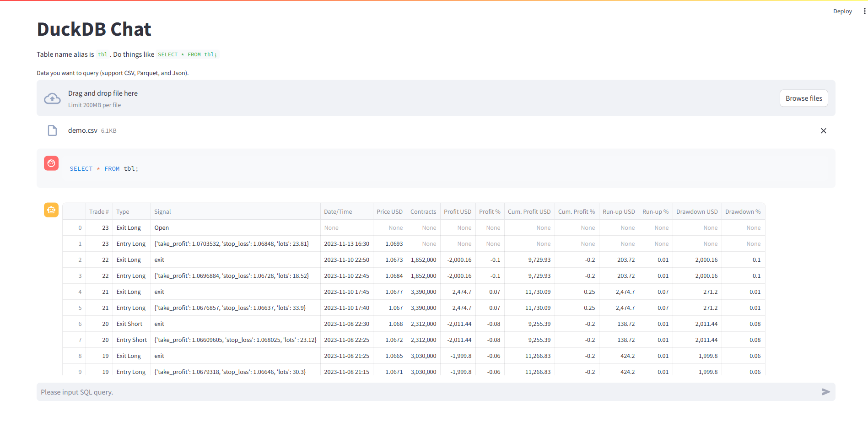Click the user avatar icon on the query message
This screenshot has width=868, height=433.
[51, 163]
